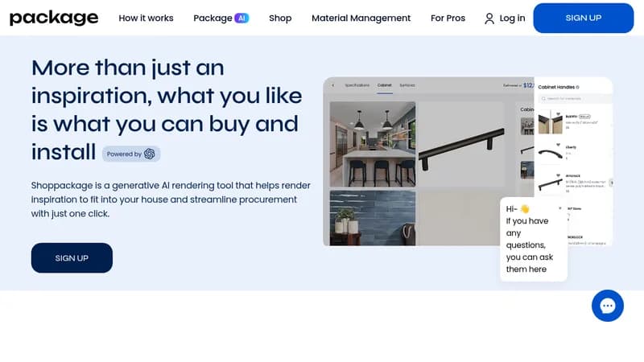The height and width of the screenshot is (362, 644).
Task: Open the Package AI menu item
Action: click(221, 18)
